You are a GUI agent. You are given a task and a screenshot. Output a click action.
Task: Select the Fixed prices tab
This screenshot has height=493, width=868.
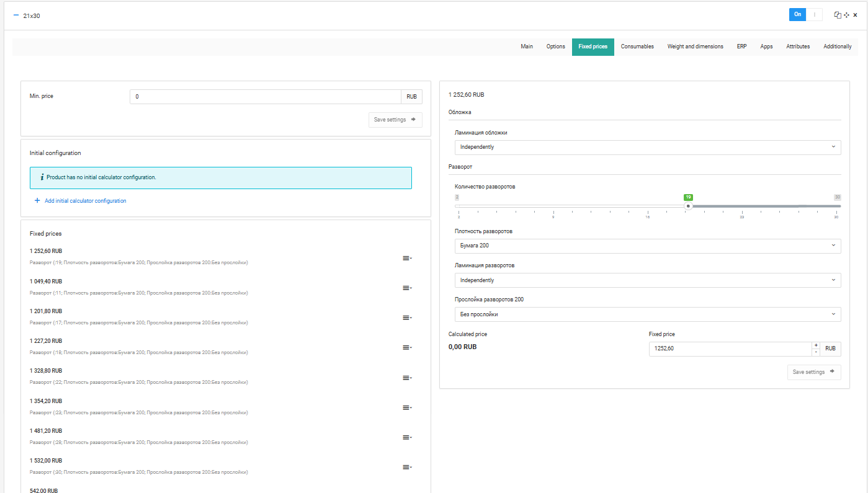point(593,47)
